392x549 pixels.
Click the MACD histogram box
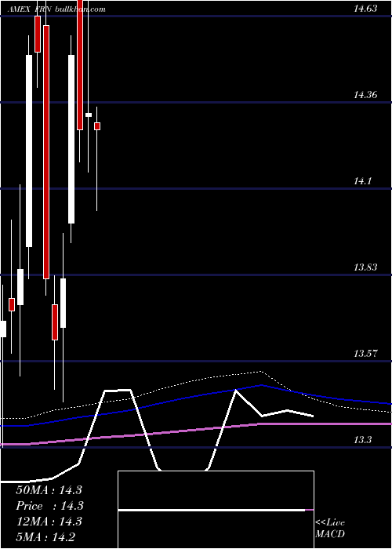pos(216,510)
